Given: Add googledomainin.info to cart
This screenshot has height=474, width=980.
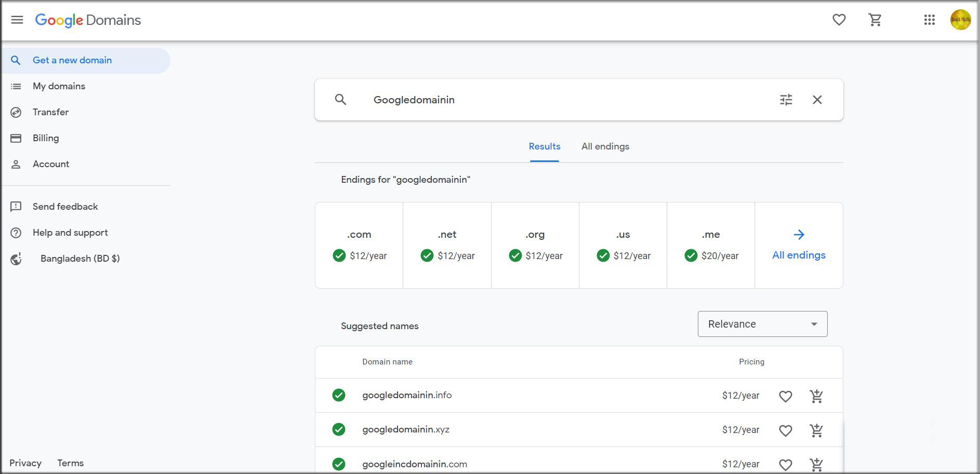Looking at the screenshot, I should pyautogui.click(x=816, y=396).
